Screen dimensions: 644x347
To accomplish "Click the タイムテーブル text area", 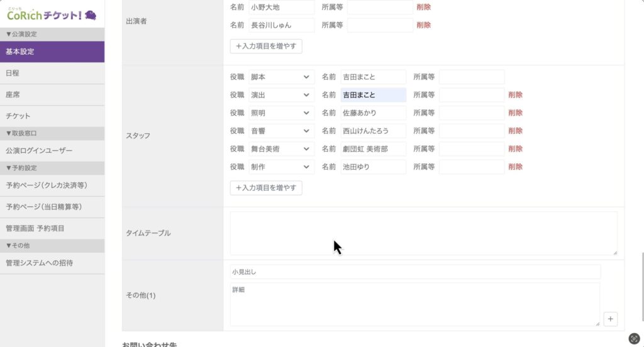I will click(x=423, y=233).
